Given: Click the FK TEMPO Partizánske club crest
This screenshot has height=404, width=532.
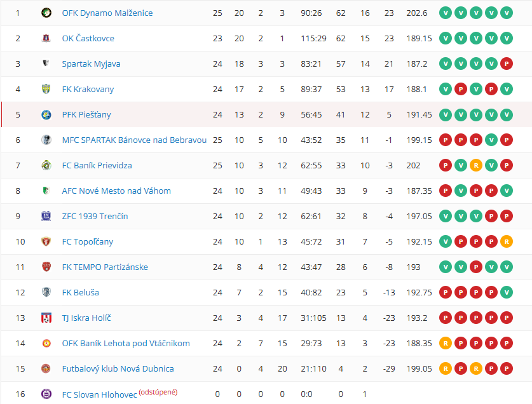Looking at the screenshot, I should click(46, 267).
